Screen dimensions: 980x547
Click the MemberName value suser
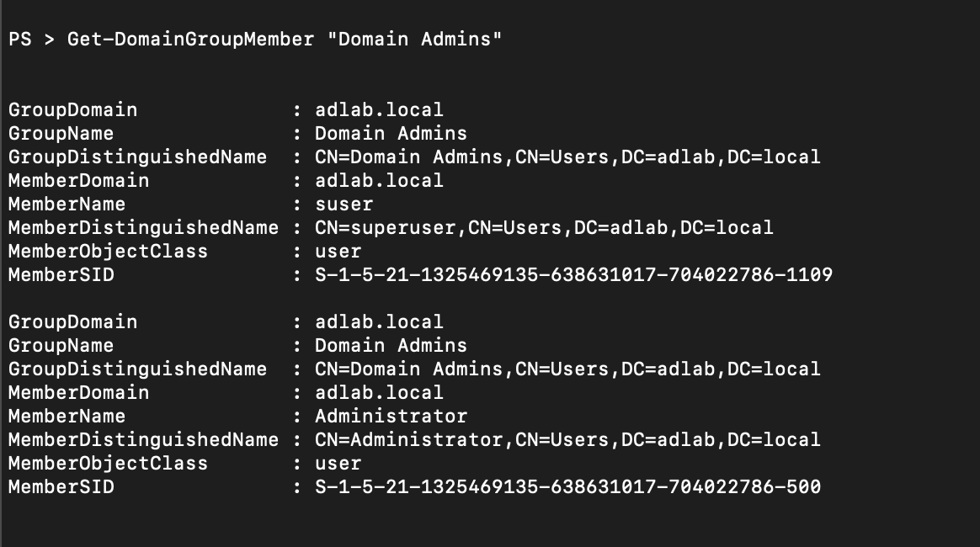coord(344,204)
